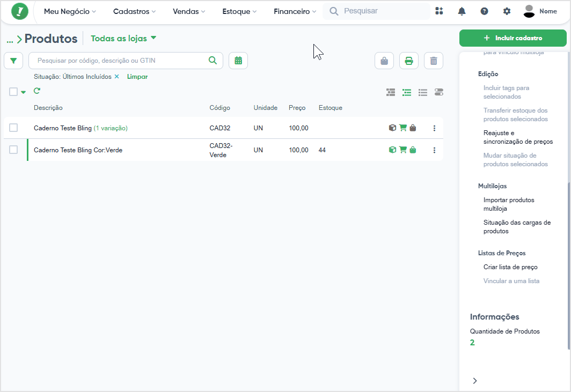The height and width of the screenshot is (392, 571).
Task: Click the shopping bag button near print
Action: click(384, 61)
